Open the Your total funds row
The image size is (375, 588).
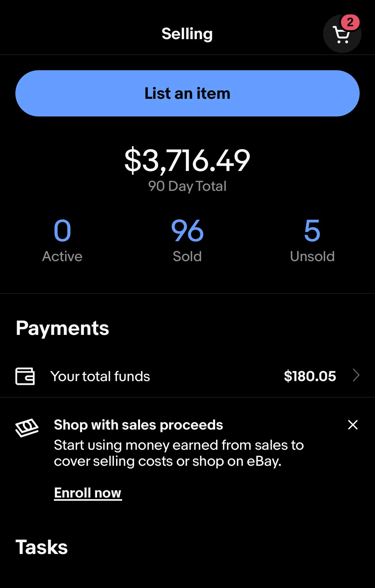point(188,376)
